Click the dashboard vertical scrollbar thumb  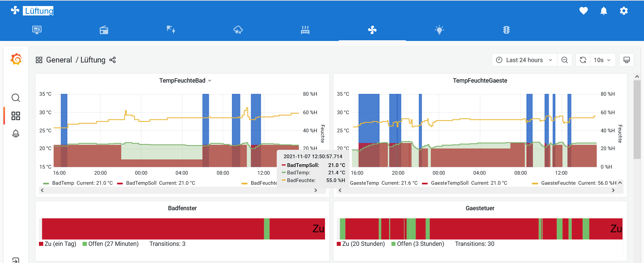pyautogui.click(x=637, y=119)
